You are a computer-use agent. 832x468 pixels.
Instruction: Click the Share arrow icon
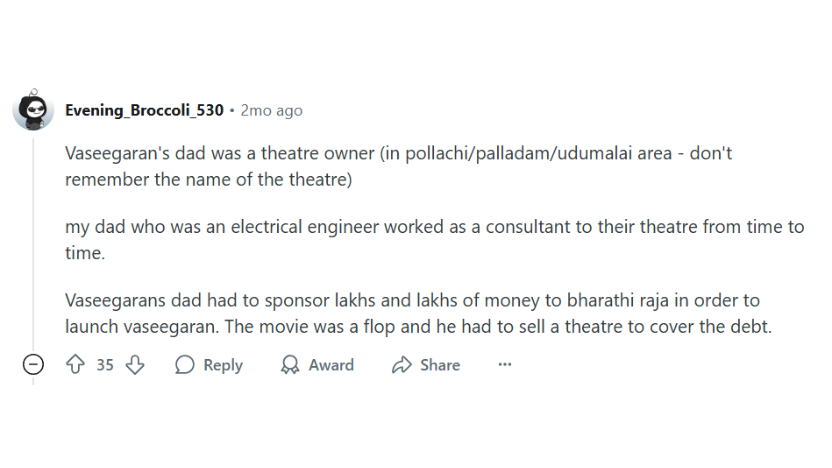click(x=402, y=365)
